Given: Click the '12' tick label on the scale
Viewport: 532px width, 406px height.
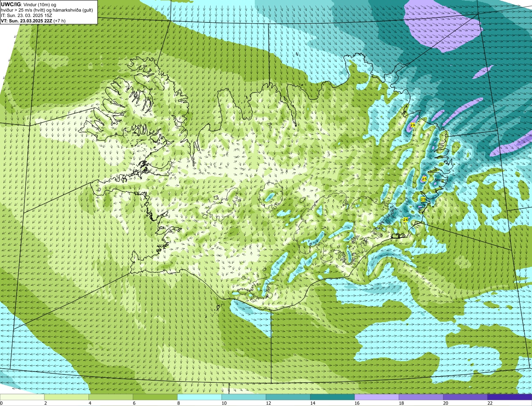Looking at the screenshot, I should tap(268, 403).
